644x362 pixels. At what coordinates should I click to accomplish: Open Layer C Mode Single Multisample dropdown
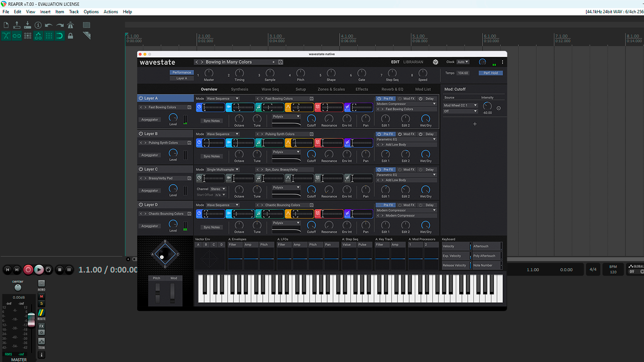(x=223, y=169)
